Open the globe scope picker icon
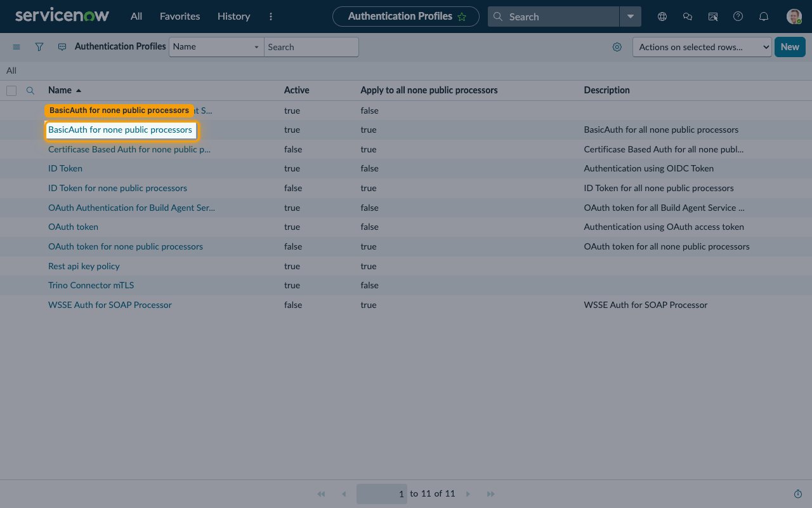The height and width of the screenshot is (508, 812). [662, 17]
